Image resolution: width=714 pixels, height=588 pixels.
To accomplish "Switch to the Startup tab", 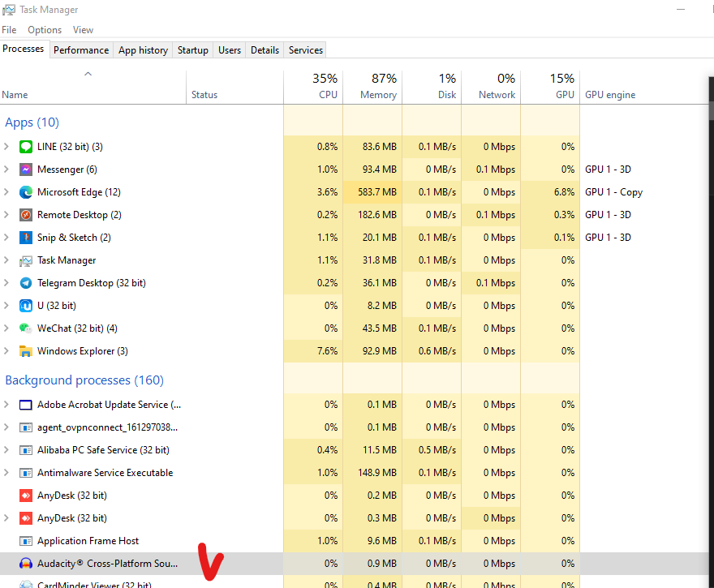I will (192, 50).
